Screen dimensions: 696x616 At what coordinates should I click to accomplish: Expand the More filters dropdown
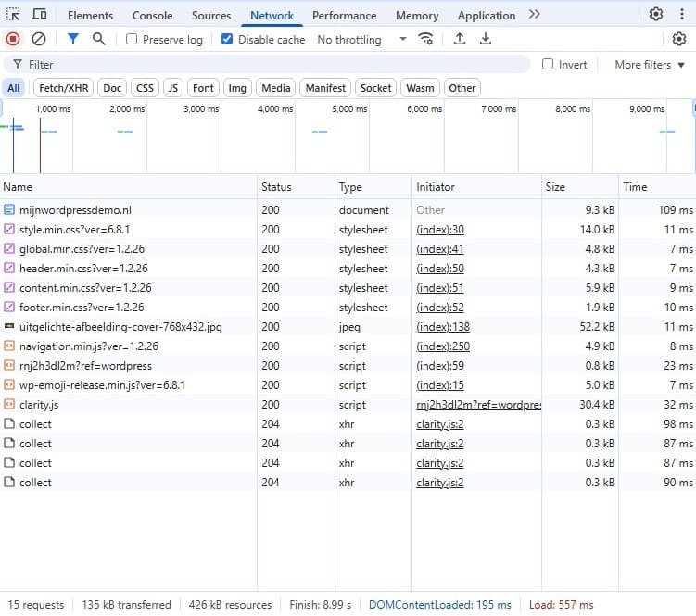pos(650,64)
